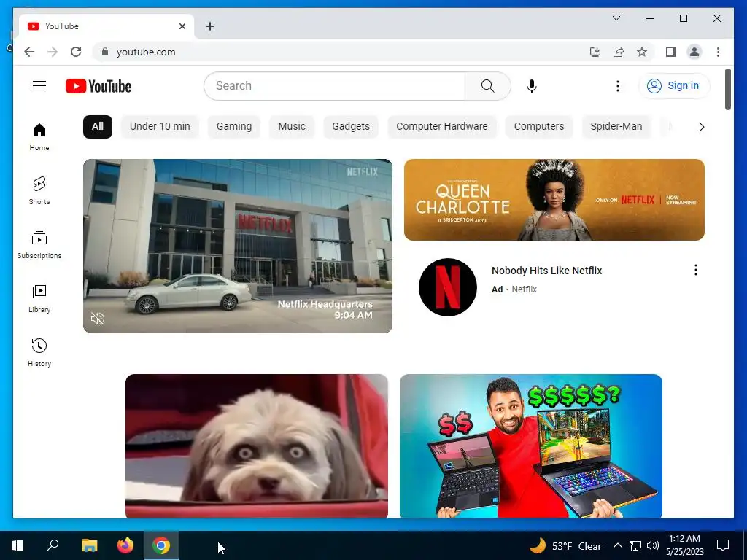
Task: Click Chrome icon in taskbar
Action: [161, 545]
